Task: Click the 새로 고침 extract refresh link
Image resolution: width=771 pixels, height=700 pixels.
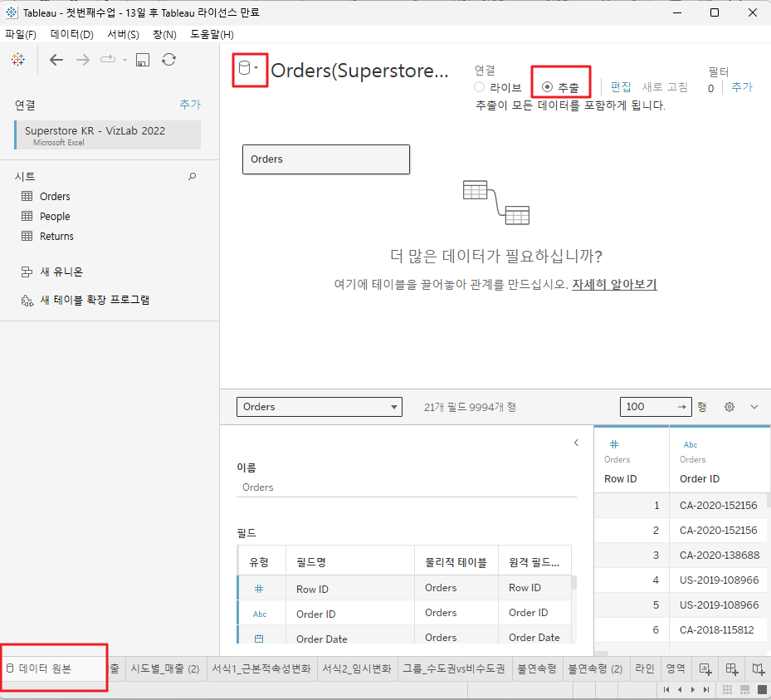Action: pos(665,87)
